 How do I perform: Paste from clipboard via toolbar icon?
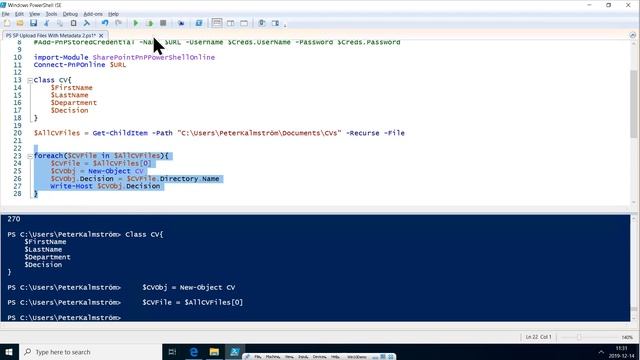[73, 23]
